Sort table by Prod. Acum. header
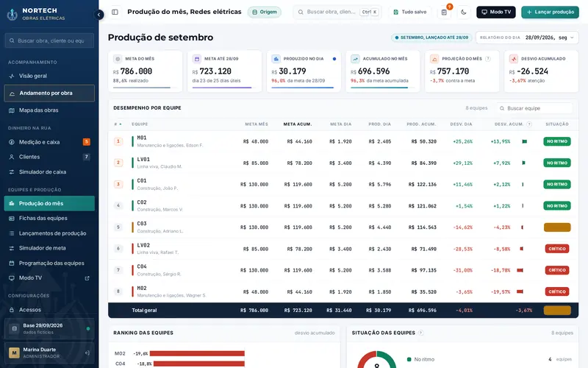The width and height of the screenshot is (588, 368). (x=421, y=124)
